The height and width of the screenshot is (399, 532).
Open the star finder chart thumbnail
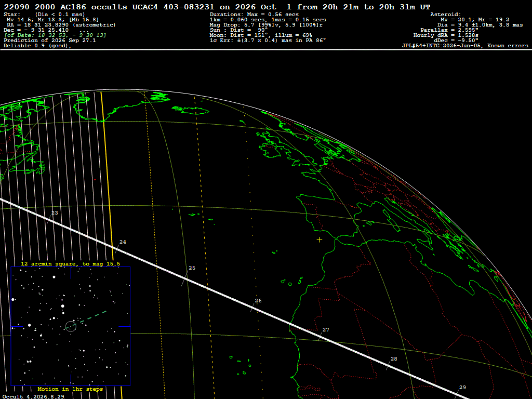point(71,326)
